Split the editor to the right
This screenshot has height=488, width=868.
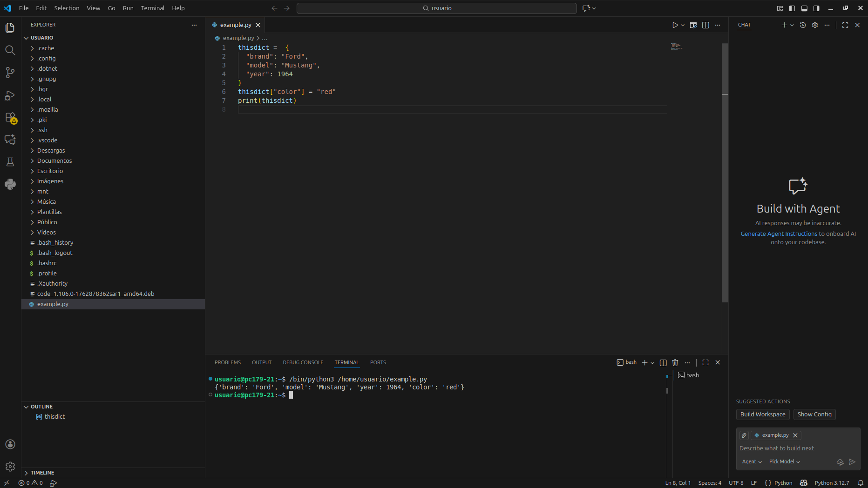[705, 25]
